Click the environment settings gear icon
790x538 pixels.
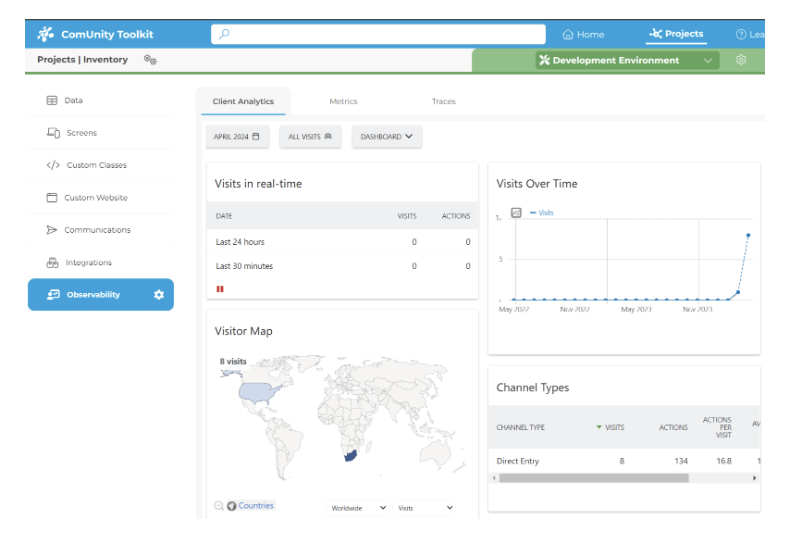(x=741, y=60)
